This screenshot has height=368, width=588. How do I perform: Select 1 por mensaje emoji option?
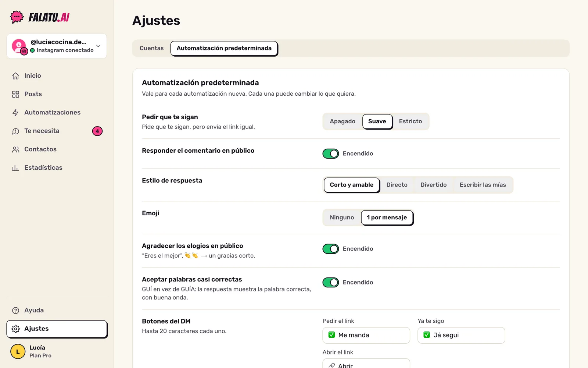(387, 217)
